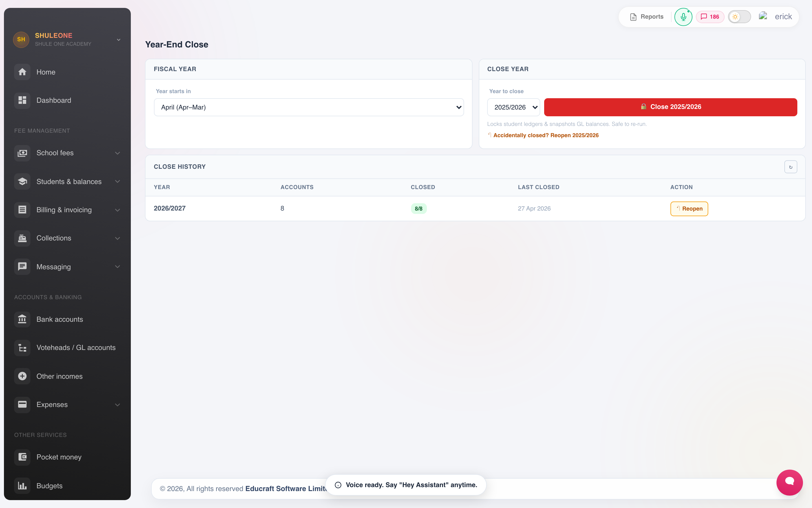Open Voteheads / GL accounts
The image size is (812, 508).
pos(67,348)
